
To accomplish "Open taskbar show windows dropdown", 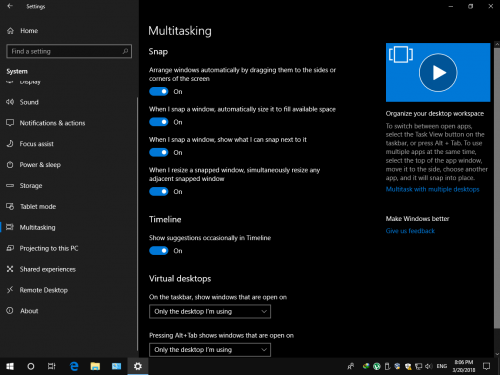I will point(210,312).
